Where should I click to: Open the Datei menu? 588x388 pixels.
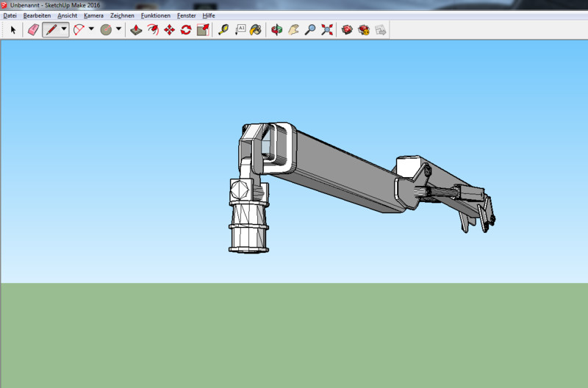coord(10,15)
